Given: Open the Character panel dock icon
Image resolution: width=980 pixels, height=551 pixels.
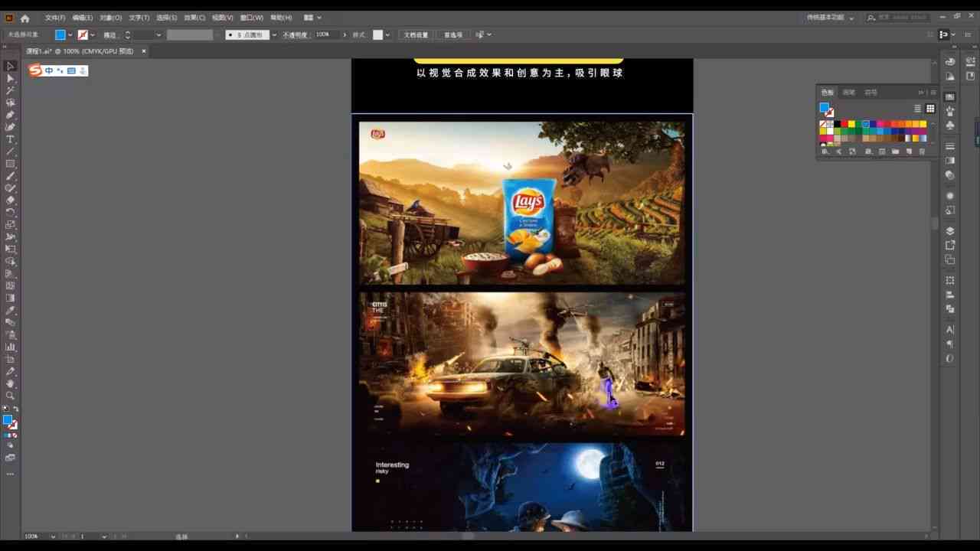Looking at the screenshot, I should [950, 329].
